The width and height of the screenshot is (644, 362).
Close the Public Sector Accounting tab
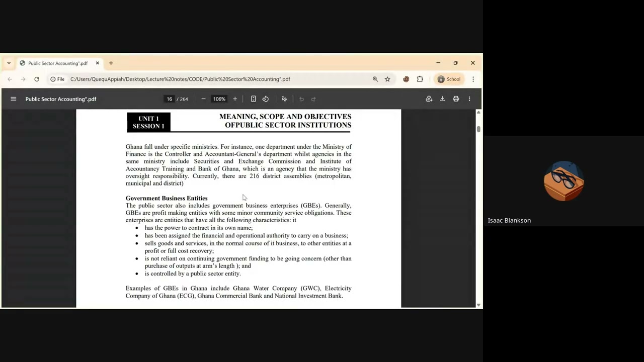click(98, 63)
